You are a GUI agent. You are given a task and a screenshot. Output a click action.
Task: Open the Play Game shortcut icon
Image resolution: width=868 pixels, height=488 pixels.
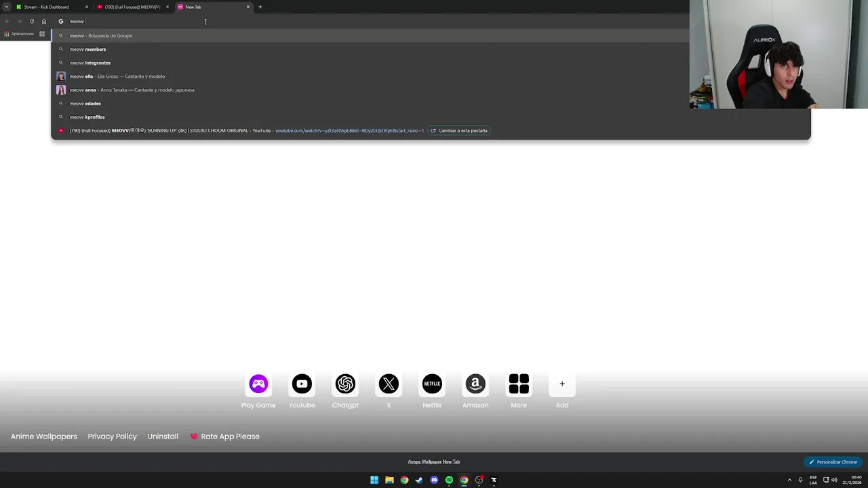tap(258, 384)
